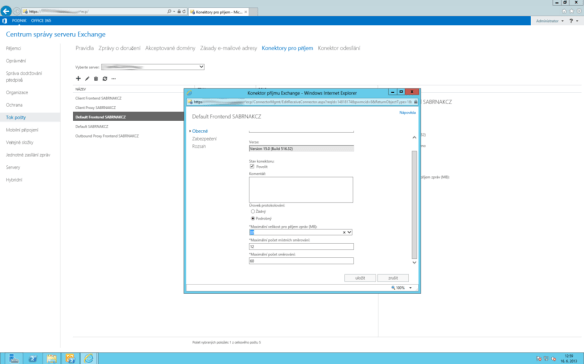Select the Konektory pro příjem tab
Image resolution: width=584 pixels, height=364 pixels.
click(x=287, y=48)
